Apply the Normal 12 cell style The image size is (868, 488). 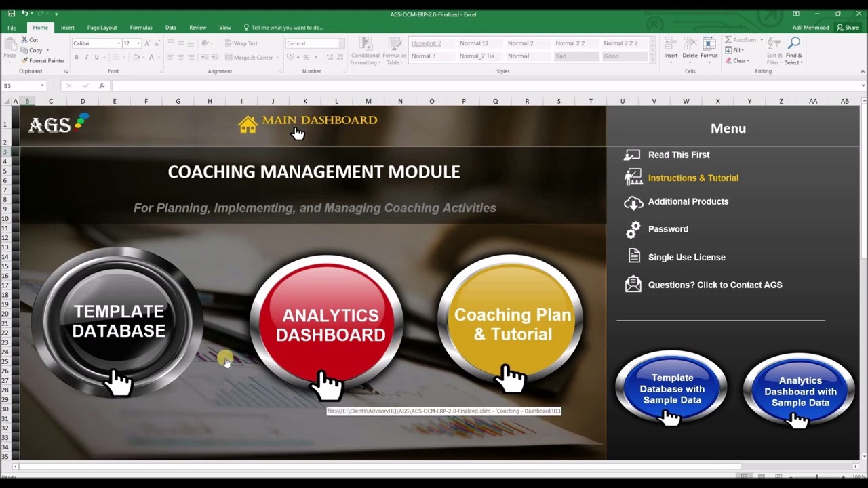coord(480,43)
